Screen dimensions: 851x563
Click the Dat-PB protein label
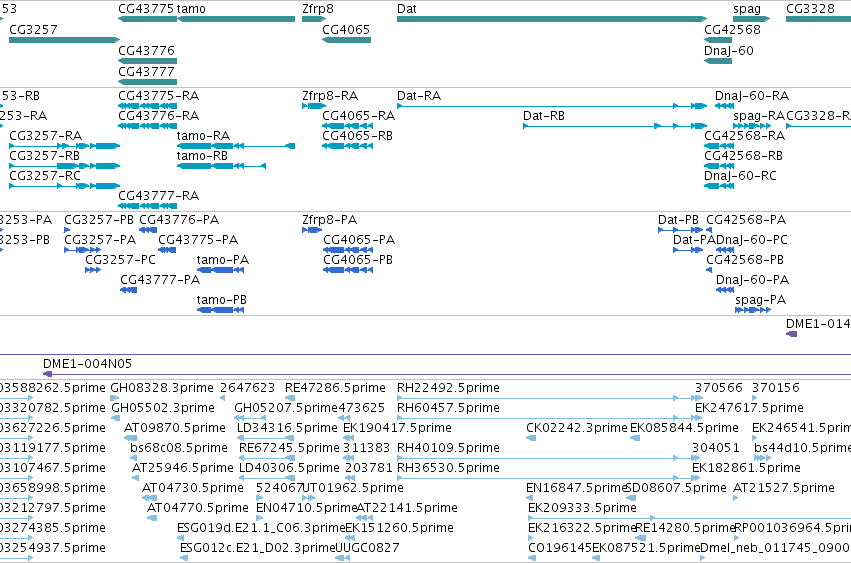678,220
